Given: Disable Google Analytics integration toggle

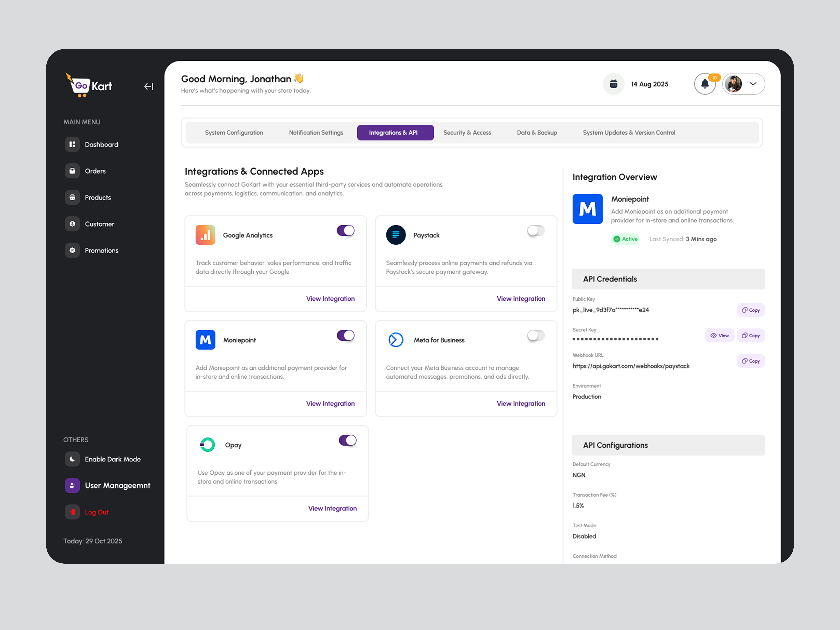Looking at the screenshot, I should tap(346, 230).
